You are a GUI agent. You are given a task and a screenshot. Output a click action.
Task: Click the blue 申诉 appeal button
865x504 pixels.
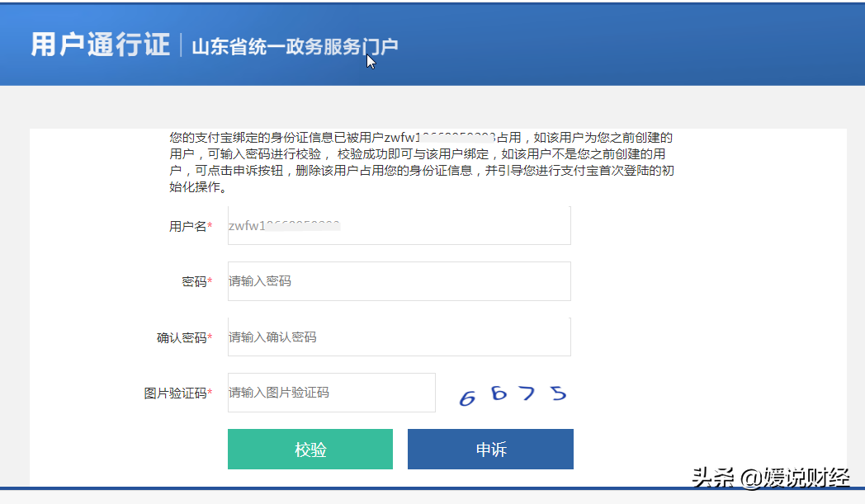(490, 450)
